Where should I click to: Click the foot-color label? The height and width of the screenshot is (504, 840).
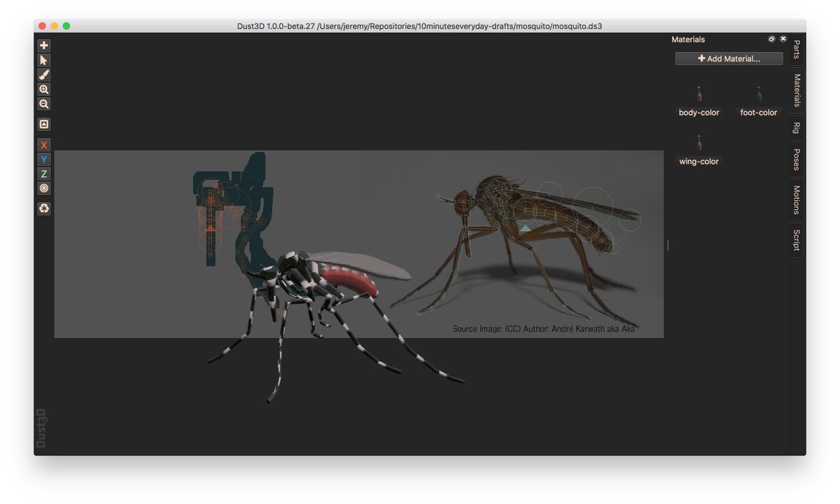759,113
